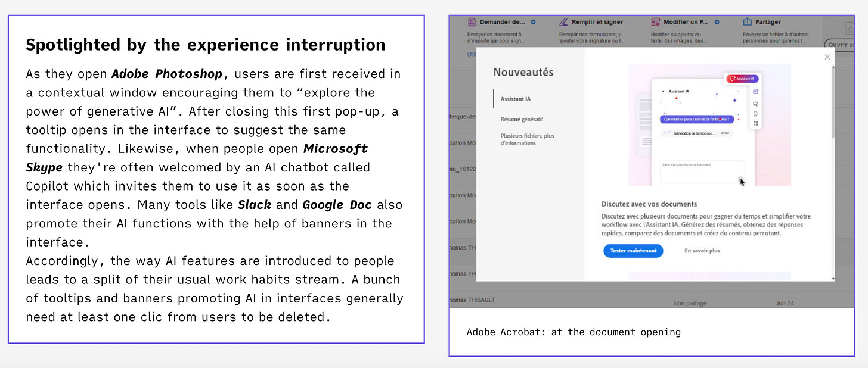
Task: Open the Plusieurs fichiers, plus d'informations tab
Action: tap(527, 139)
